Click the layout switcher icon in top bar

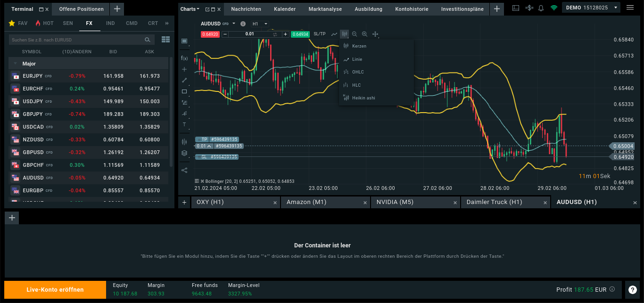click(516, 8)
